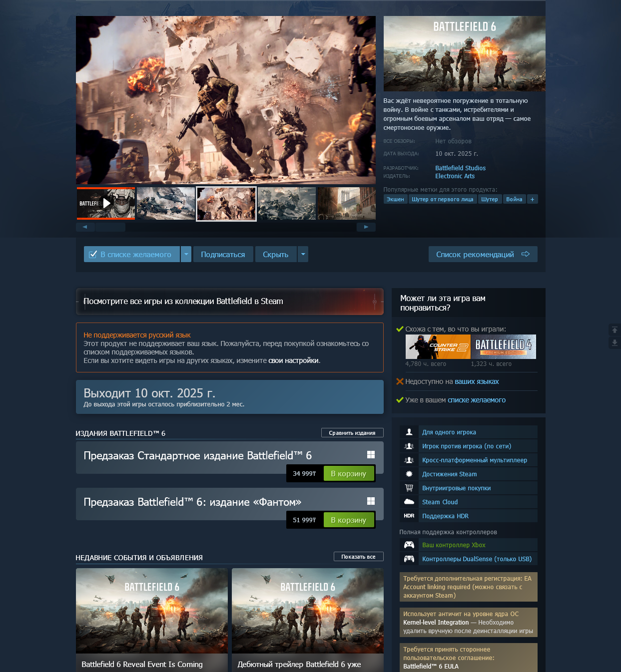Open the Battlefield 4 Premium Edition capsule
Image resolution: width=621 pixels, height=672 pixels.
pyautogui.click(x=504, y=346)
